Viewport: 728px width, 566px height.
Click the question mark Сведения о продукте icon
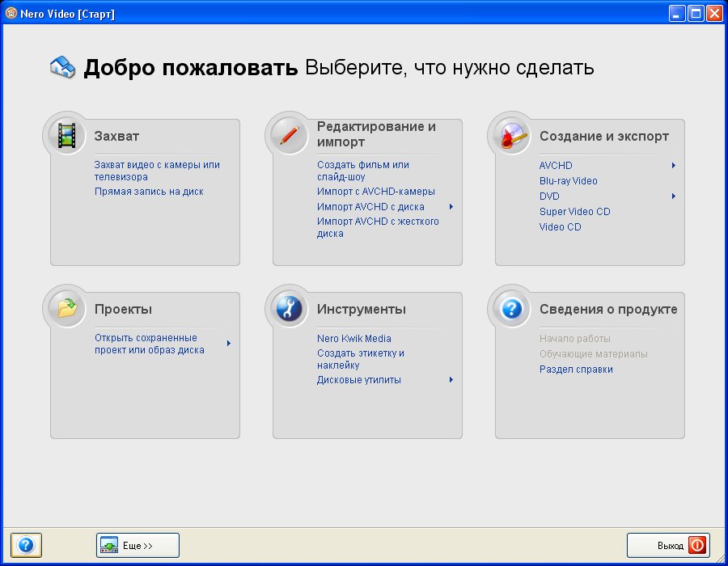pyautogui.click(x=511, y=309)
